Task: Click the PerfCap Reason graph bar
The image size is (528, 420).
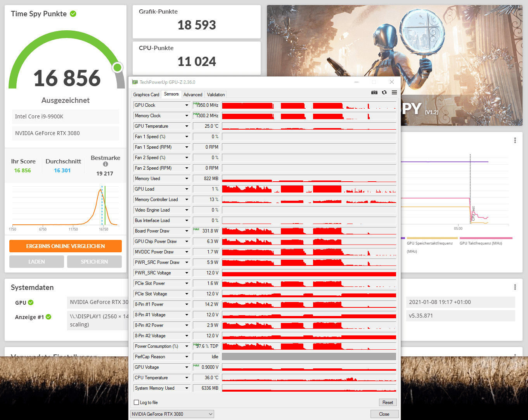Action: 309,357
